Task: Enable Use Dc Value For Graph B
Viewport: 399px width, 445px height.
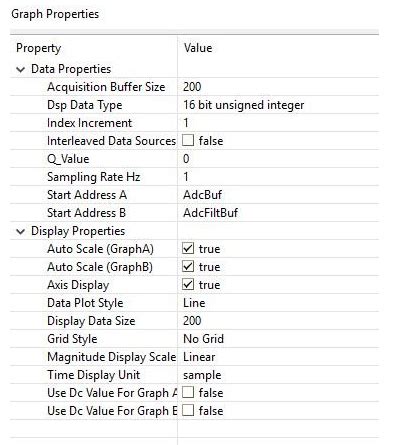Action: coord(188,411)
